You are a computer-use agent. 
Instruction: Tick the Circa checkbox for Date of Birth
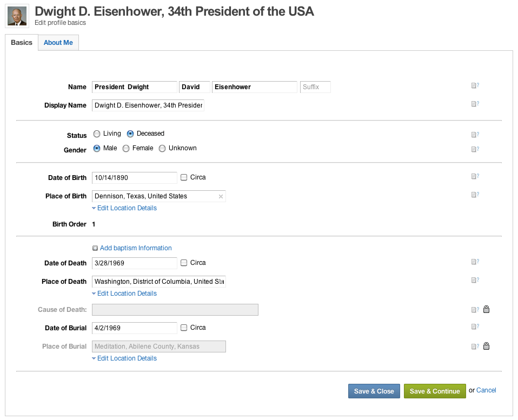pos(184,177)
